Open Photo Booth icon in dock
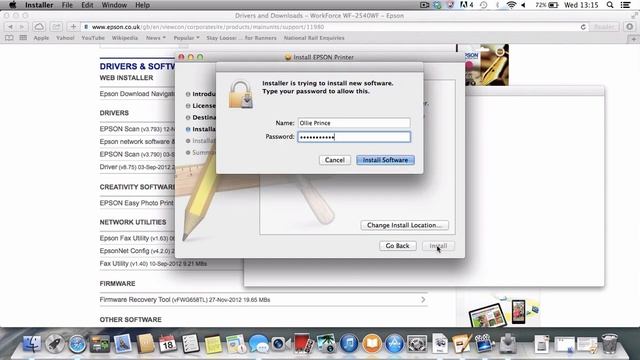Screen dimensions: 640x360 (303, 344)
